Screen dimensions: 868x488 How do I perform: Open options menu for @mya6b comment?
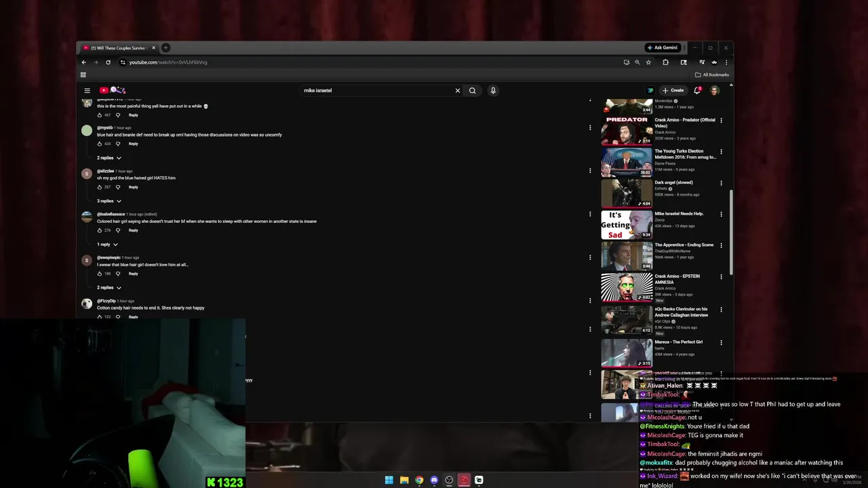pos(590,127)
